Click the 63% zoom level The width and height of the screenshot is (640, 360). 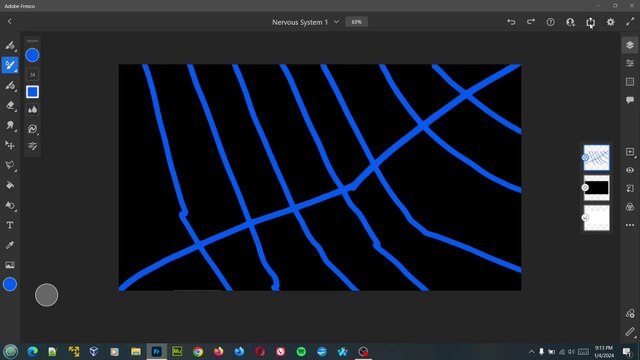click(x=356, y=22)
